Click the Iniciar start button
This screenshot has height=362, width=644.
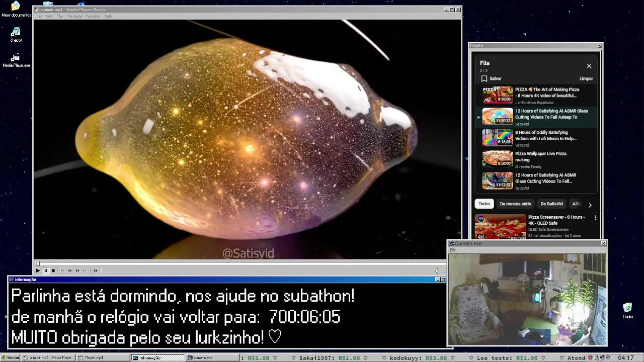10,357
